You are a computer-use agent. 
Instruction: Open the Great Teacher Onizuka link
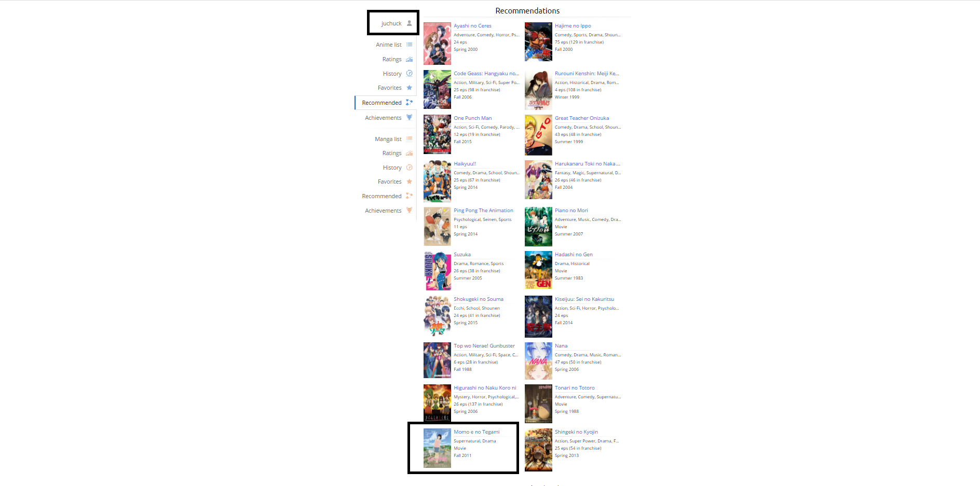582,118
